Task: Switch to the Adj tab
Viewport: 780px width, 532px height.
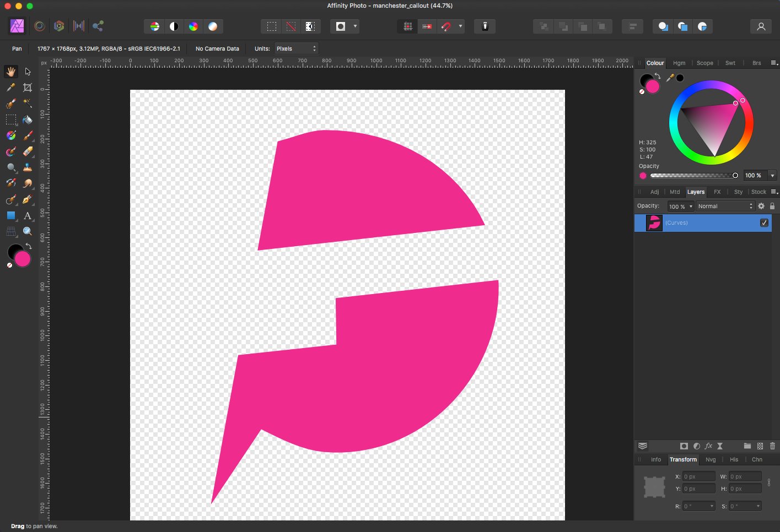Action: 654,192
